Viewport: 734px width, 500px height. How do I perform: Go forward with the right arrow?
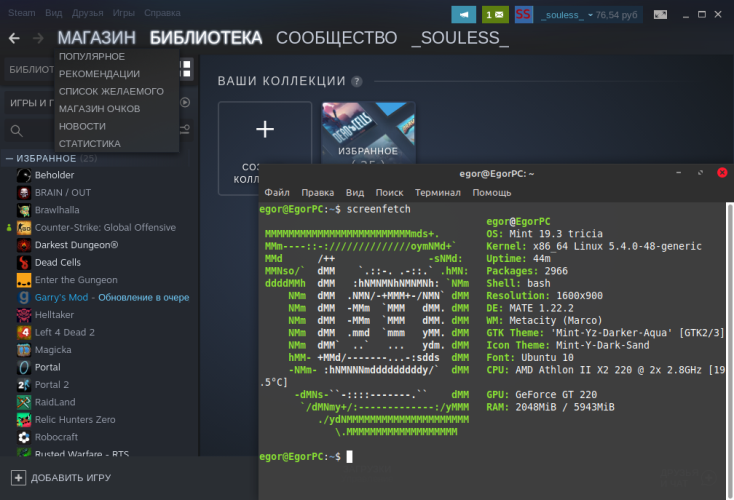[38, 38]
